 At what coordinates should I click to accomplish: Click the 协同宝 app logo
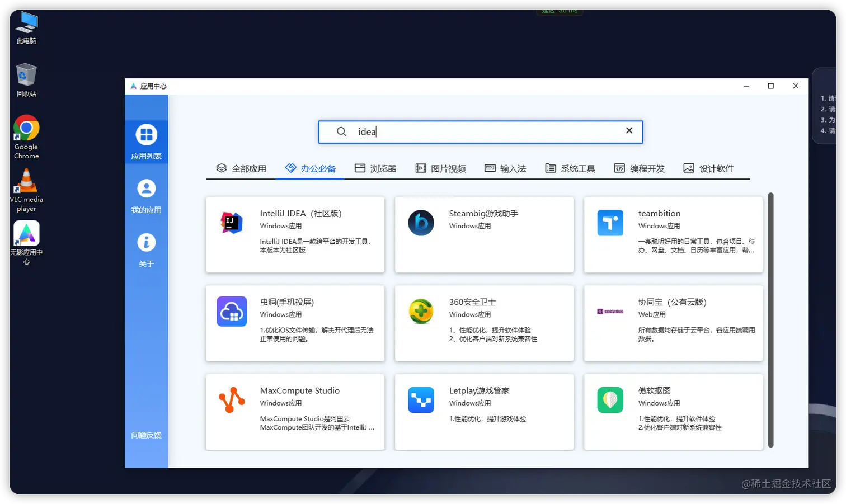[x=610, y=311]
